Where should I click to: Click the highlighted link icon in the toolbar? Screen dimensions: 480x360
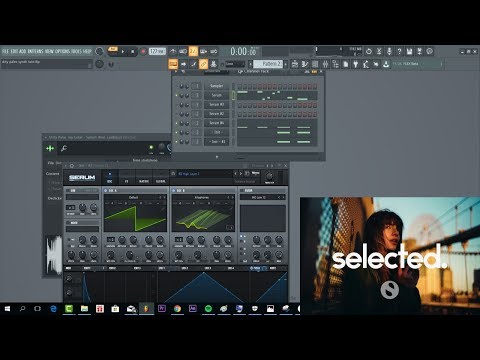[x=203, y=64]
